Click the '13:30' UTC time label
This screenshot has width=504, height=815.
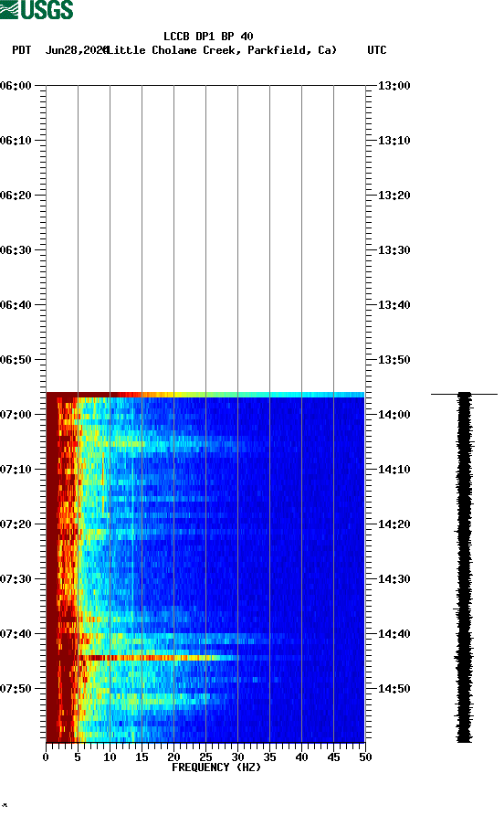click(x=394, y=250)
